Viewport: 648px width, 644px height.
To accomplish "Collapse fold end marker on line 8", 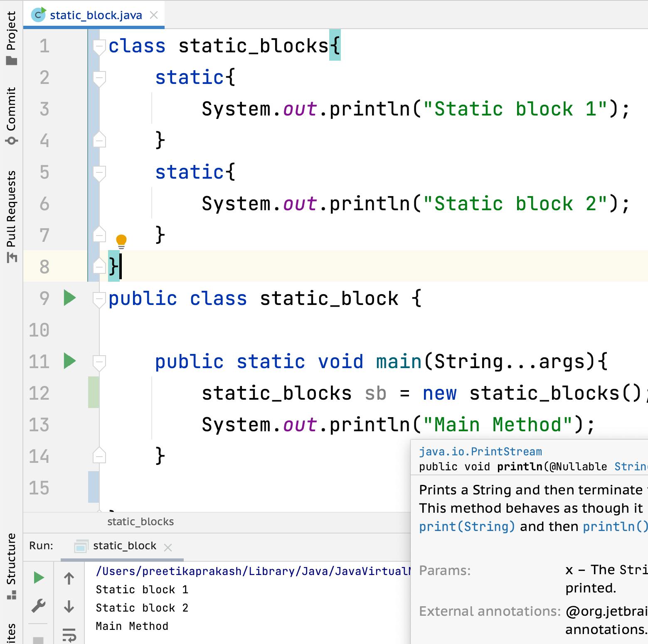I will coord(99,265).
